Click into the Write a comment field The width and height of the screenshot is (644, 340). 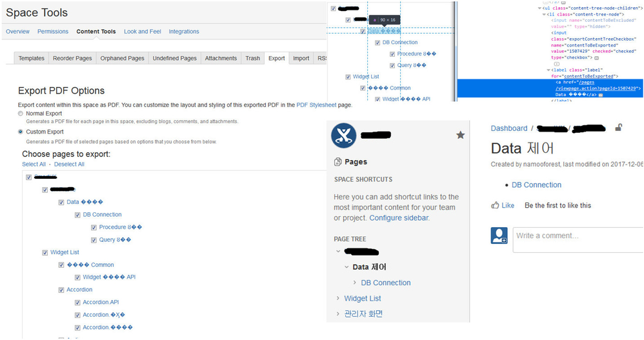(578, 239)
